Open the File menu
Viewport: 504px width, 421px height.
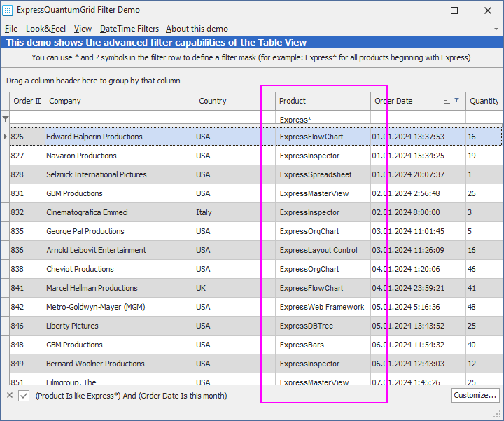point(11,29)
